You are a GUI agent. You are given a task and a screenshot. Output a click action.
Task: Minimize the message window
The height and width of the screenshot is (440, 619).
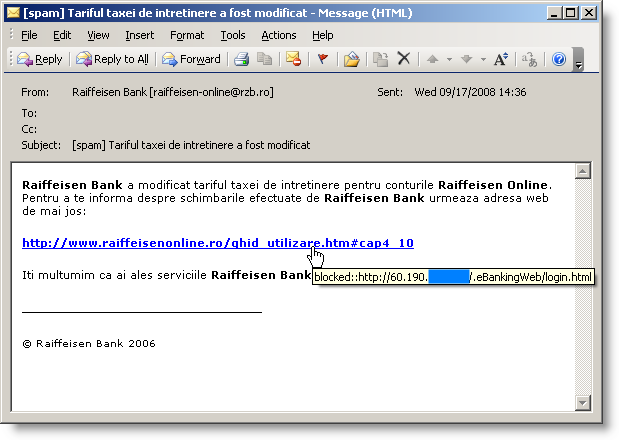coord(554,13)
